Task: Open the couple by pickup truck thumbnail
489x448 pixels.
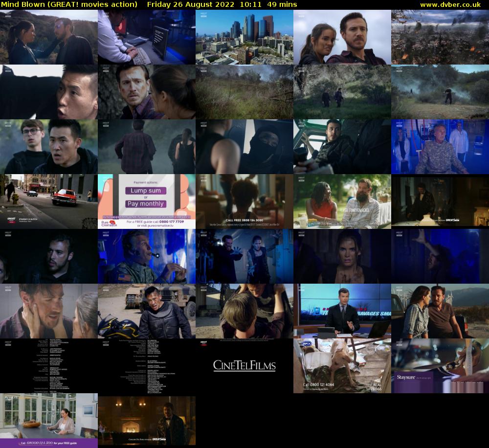Action: tap(440, 311)
